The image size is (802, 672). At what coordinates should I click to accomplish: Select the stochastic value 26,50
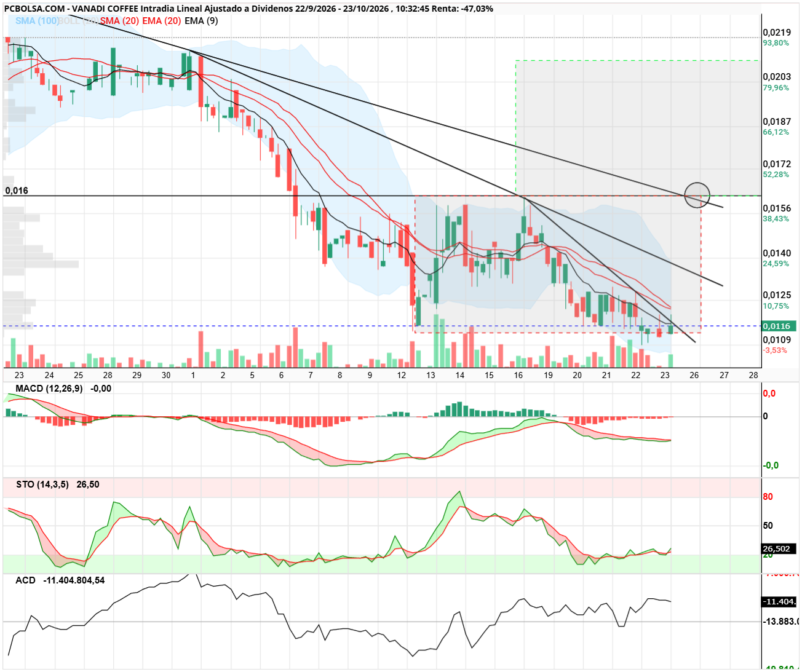pyautogui.click(x=88, y=484)
